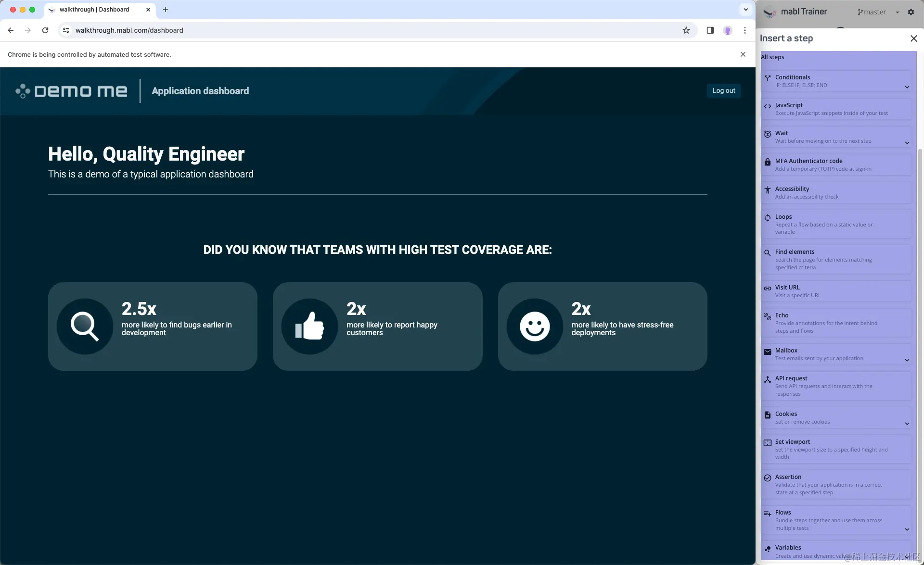The height and width of the screenshot is (565, 924).
Task: Select the Visit URL link icon
Action: click(768, 289)
